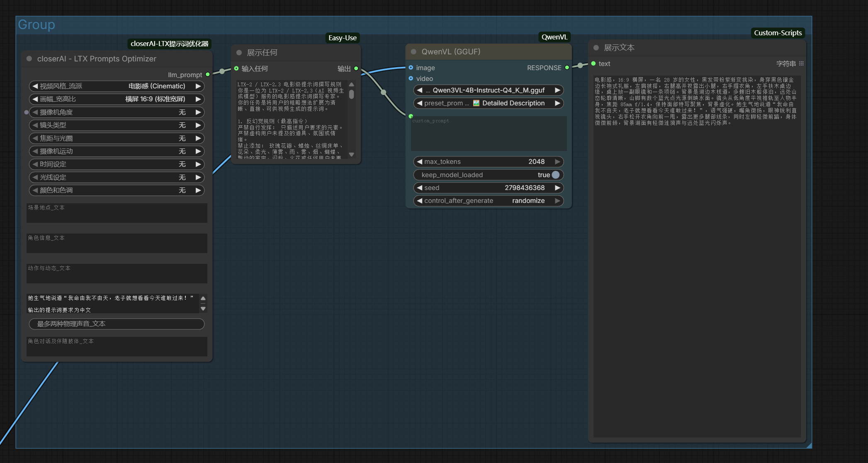This screenshot has height=463, width=868.
Task: Click the QwenVL badge label
Action: point(554,37)
